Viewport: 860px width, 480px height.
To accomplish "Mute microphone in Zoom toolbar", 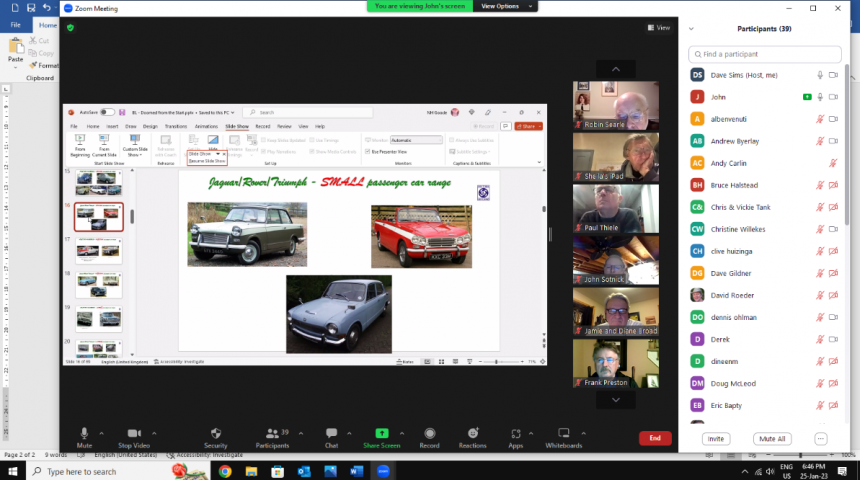I will 84,438.
